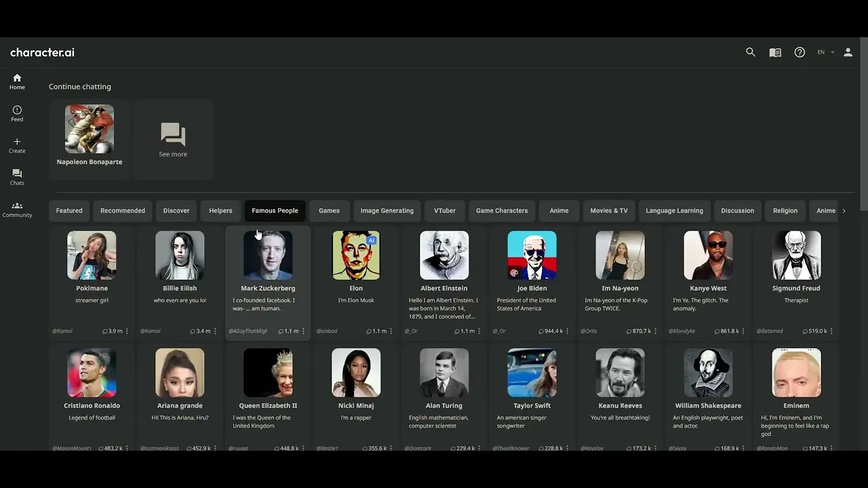Open the search magnifier icon
The image size is (868, 488).
(x=750, y=52)
